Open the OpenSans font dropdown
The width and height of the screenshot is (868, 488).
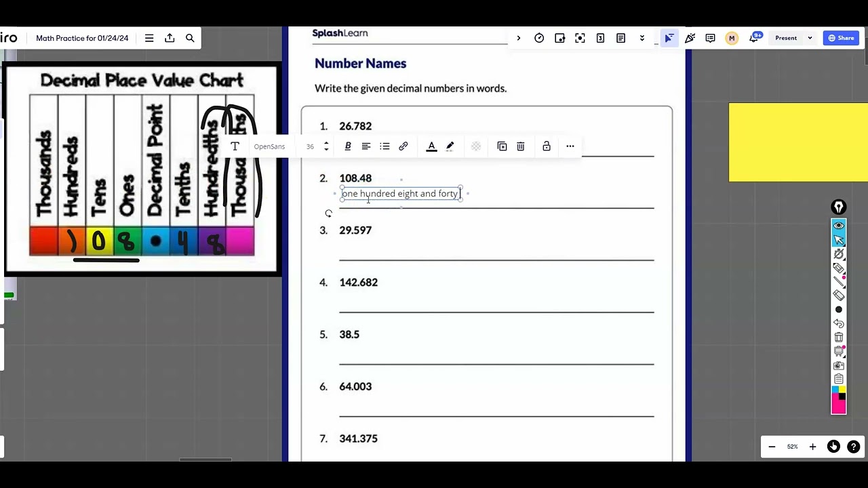269,146
